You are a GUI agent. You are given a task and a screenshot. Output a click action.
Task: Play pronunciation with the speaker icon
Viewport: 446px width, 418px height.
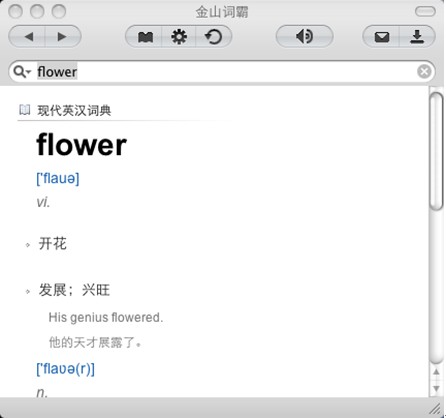(304, 36)
